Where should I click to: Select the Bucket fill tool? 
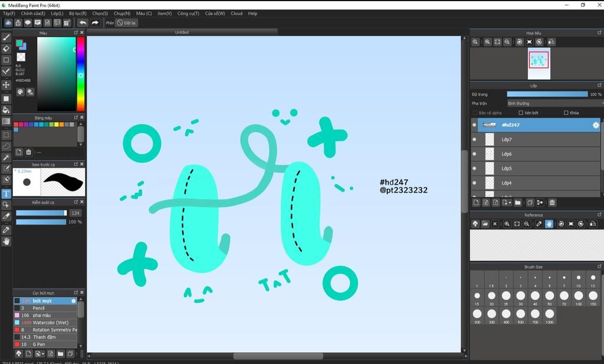click(x=6, y=110)
